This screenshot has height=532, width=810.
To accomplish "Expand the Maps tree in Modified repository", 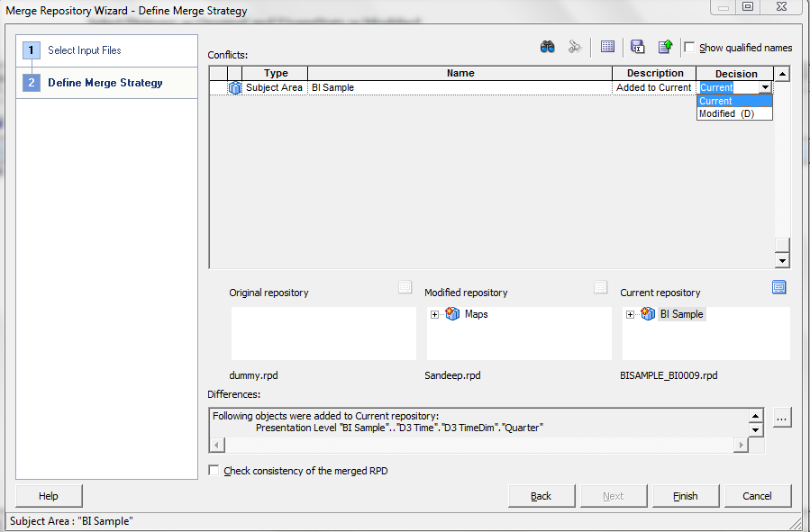I will pyautogui.click(x=433, y=314).
